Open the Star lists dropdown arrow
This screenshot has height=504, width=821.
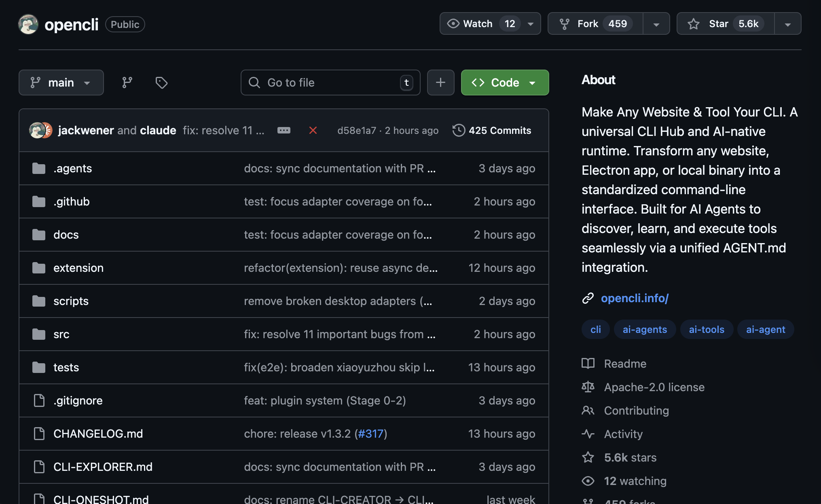pos(787,24)
